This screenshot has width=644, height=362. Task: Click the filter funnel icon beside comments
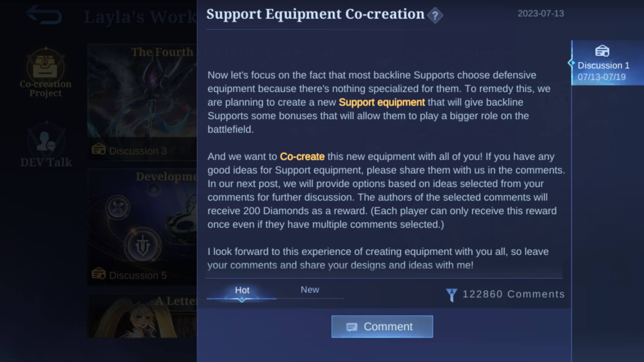tap(451, 295)
